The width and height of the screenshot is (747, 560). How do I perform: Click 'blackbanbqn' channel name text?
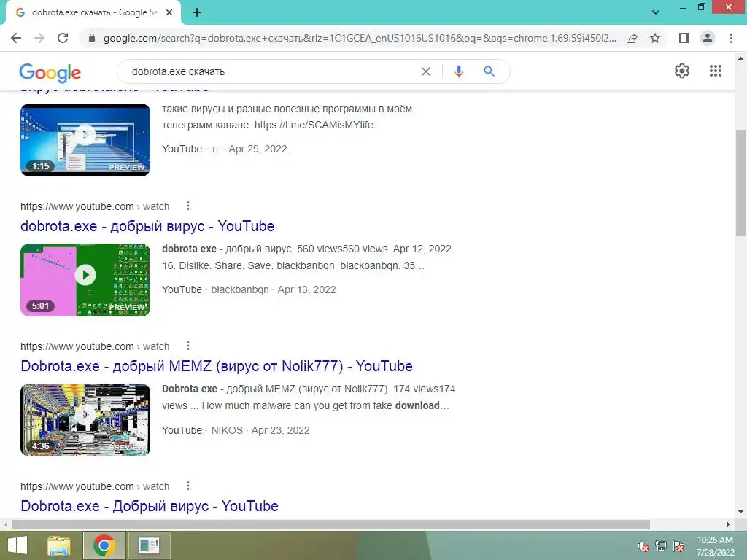point(240,289)
